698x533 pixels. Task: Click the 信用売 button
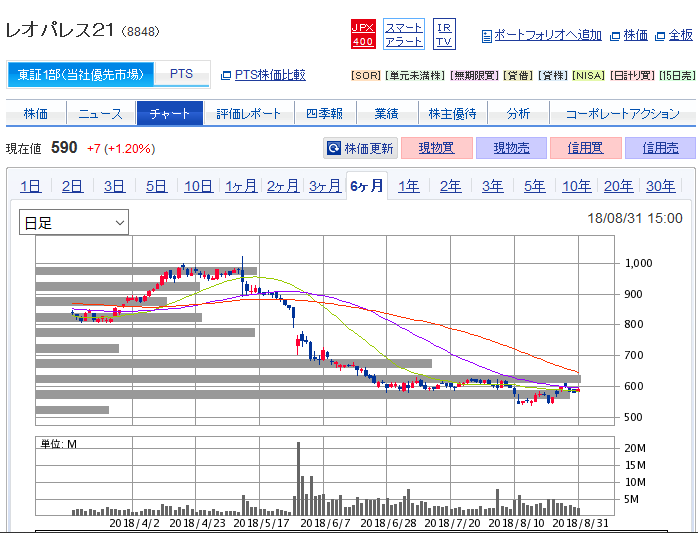(x=659, y=148)
